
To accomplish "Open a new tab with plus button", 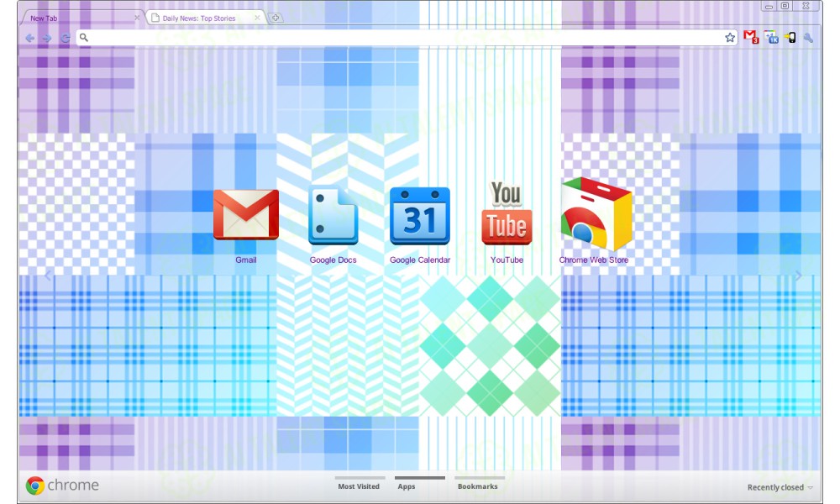I will (x=276, y=18).
